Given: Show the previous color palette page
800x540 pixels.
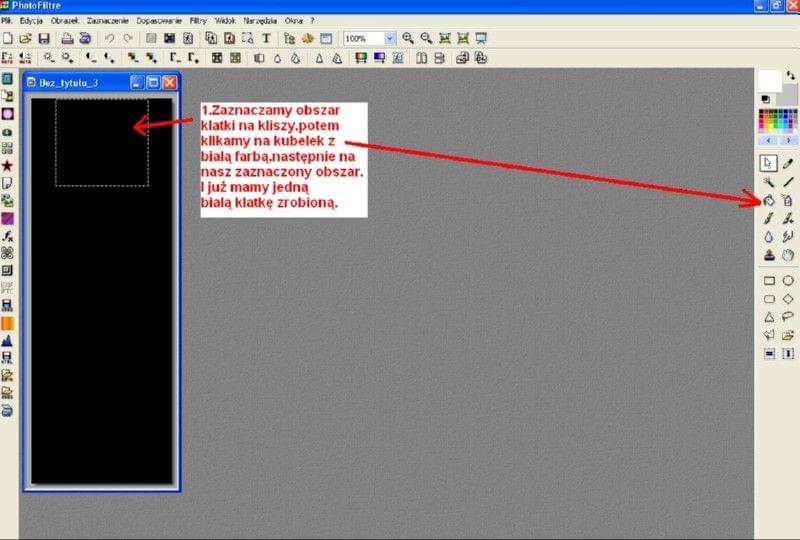Looking at the screenshot, I should pos(768,140).
